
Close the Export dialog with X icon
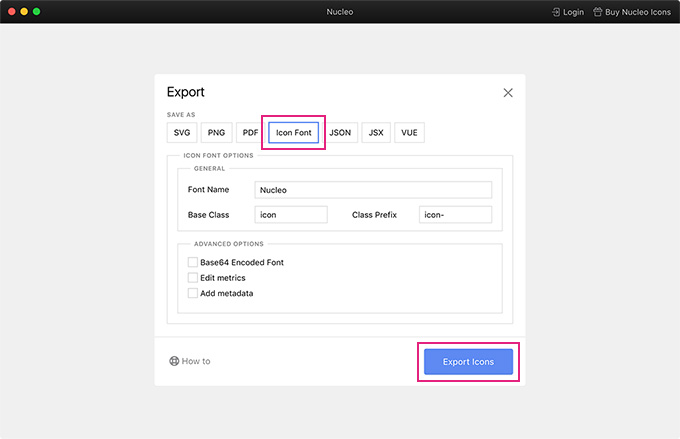tap(508, 92)
